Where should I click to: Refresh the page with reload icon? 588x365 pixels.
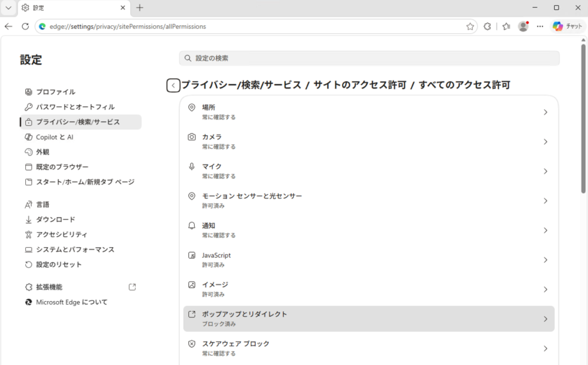pyautogui.click(x=25, y=26)
